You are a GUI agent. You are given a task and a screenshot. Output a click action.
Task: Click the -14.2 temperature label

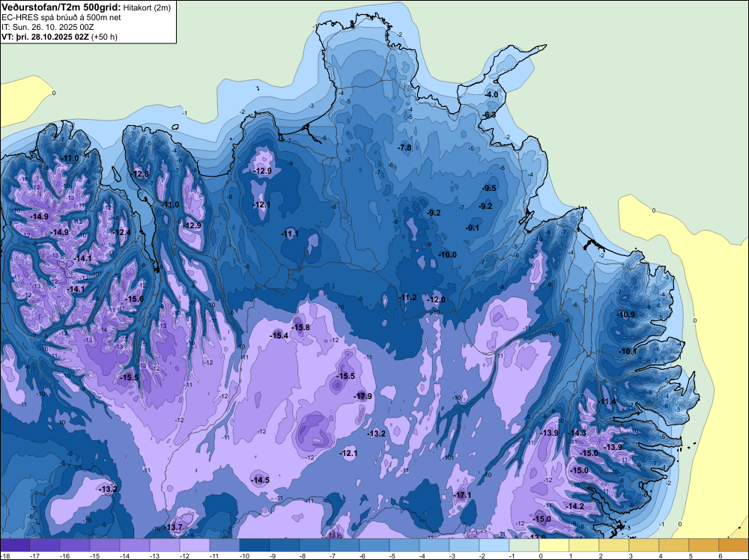coord(575,507)
